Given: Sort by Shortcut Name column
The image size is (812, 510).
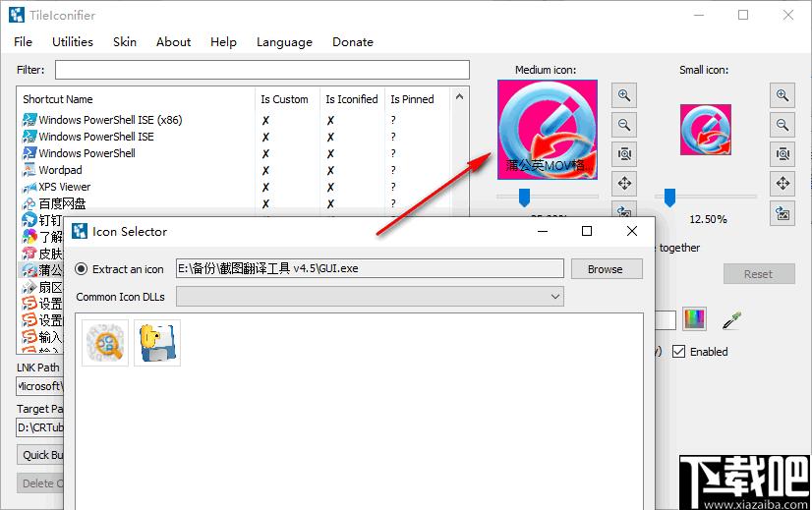Looking at the screenshot, I should [x=138, y=99].
